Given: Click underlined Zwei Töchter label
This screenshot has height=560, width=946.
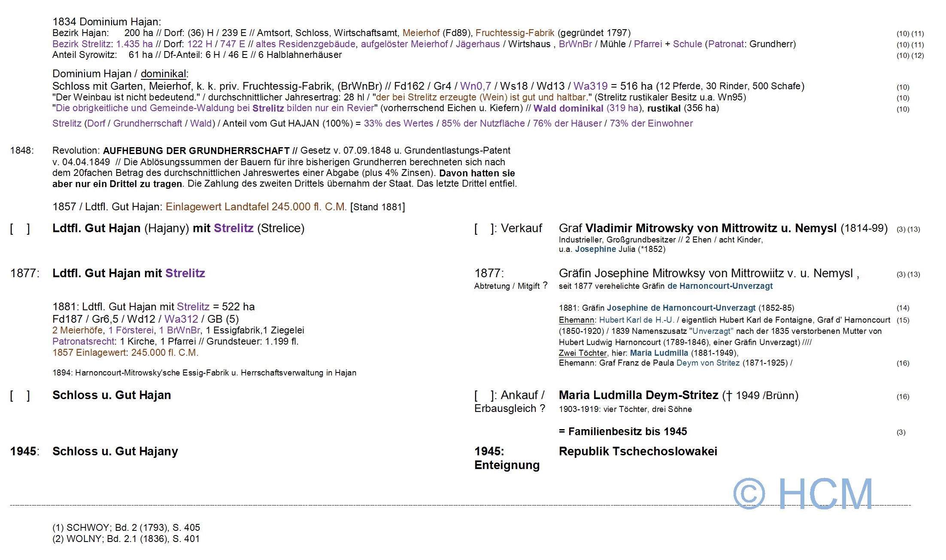Looking at the screenshot, I should (x=582, y=353).
